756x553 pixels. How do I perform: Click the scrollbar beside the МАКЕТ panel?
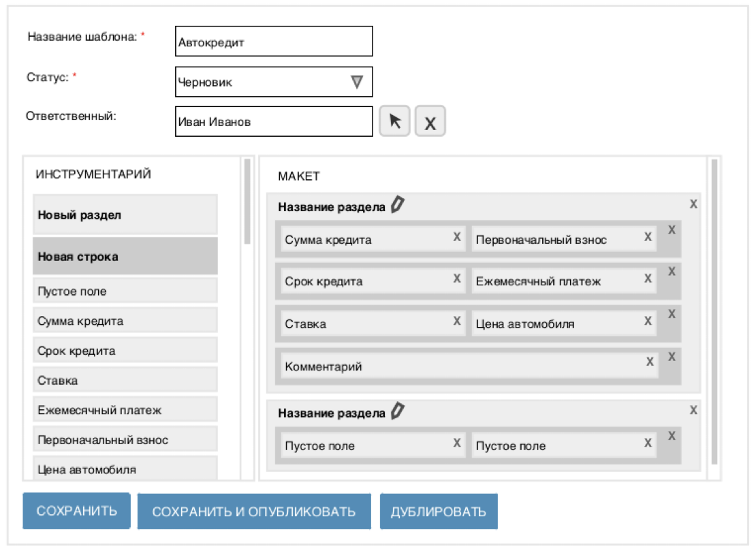712,313
